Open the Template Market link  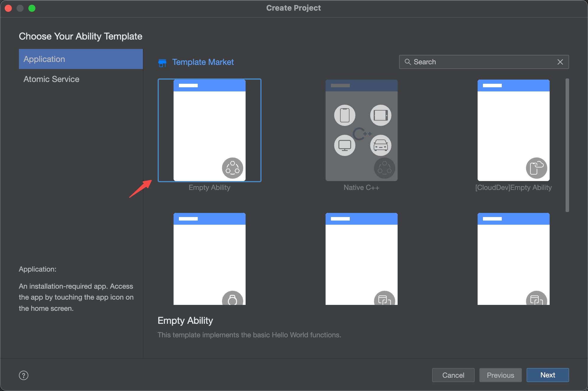(203, 62)
